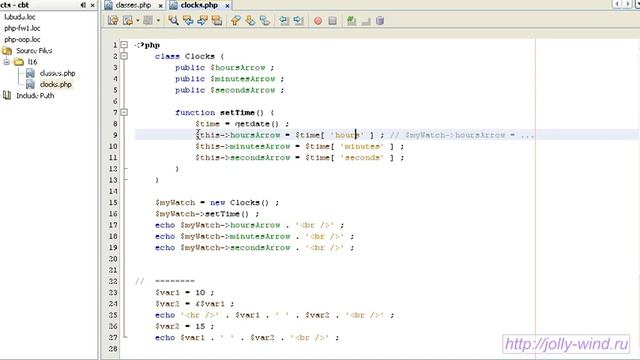Click the cylinder icon ending the toolbar

pyautogui.click(x=380, y=20)
